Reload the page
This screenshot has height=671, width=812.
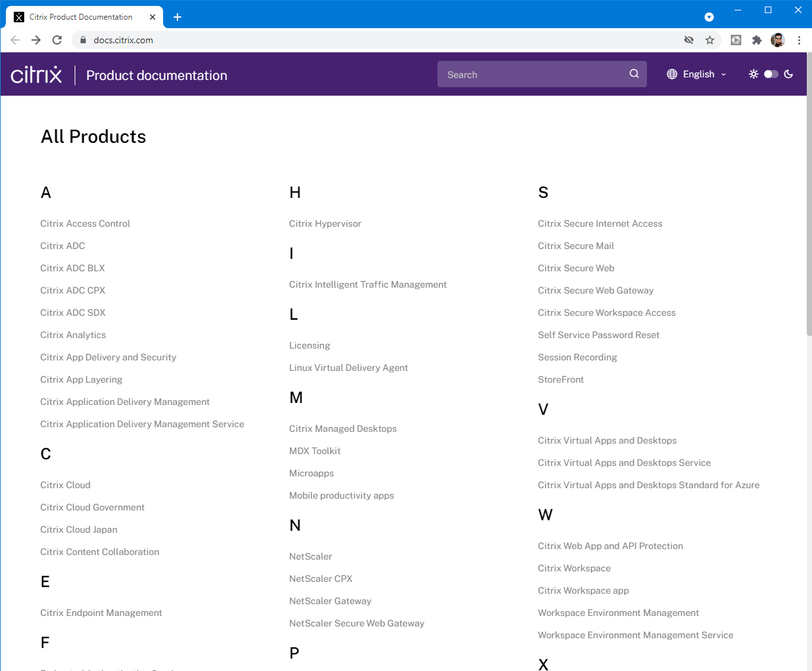[x=57, y=40]
